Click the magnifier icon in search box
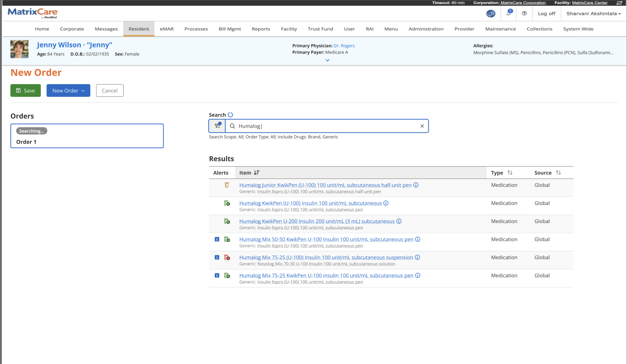Viewport: 627px width, 364px height. (232, 126)
